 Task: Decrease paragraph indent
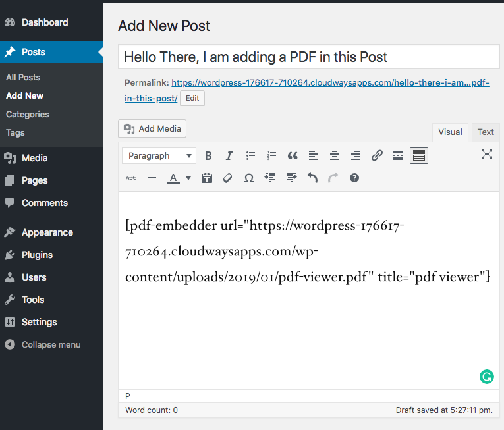point(270,178)
